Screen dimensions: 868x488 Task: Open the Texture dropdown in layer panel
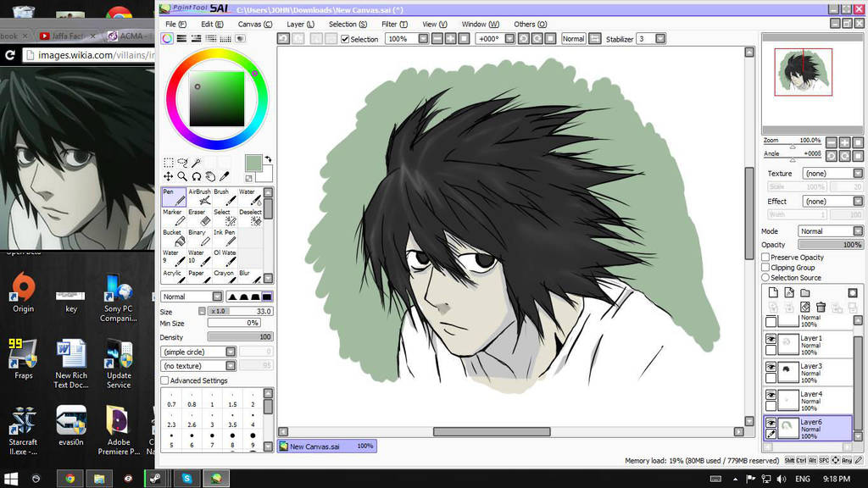pyautogui.click(x=832, y=173)
